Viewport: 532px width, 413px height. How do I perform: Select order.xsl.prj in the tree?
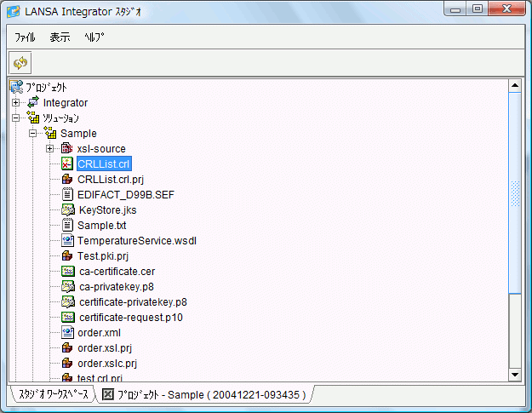[105, 347]
